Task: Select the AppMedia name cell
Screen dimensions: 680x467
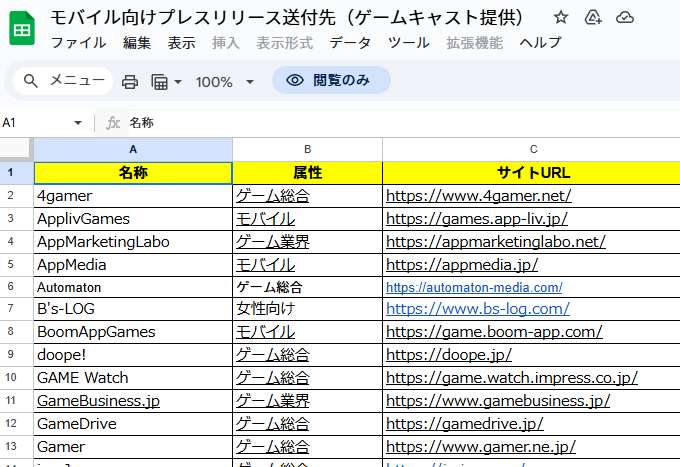Action: pyautogui.click(x=133, y=265)
